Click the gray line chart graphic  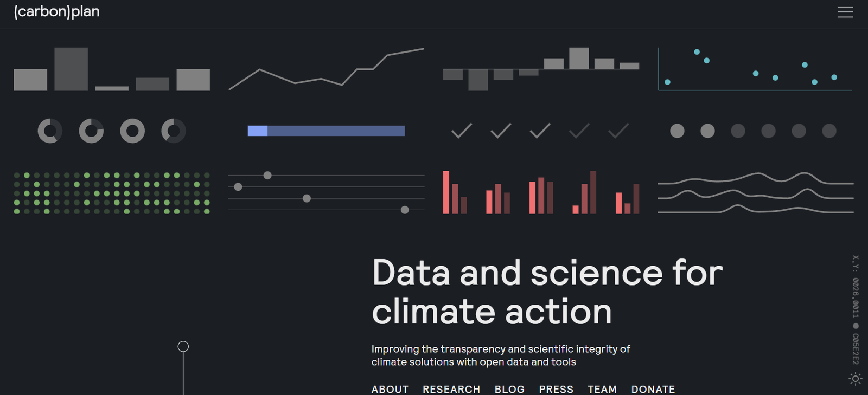326,69
